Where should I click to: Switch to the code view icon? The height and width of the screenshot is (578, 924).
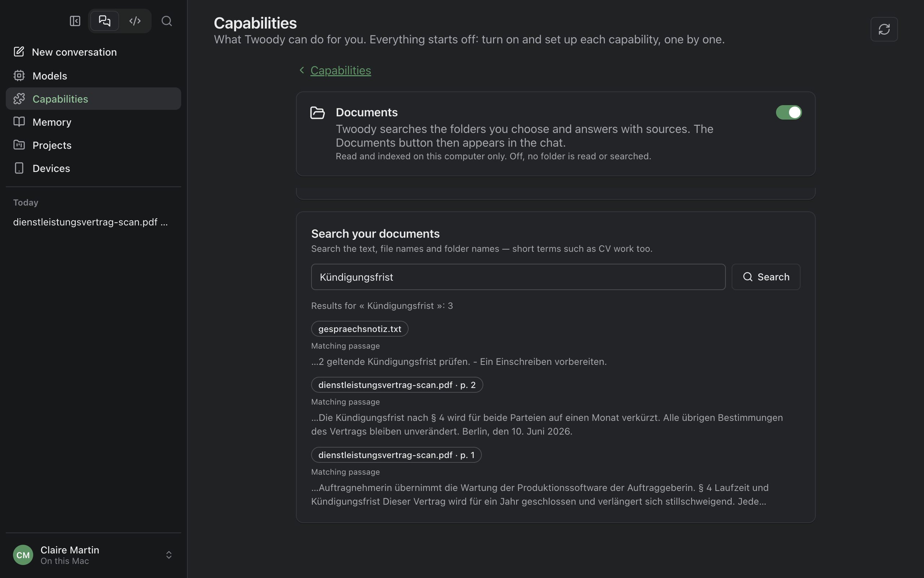point(135,21)
